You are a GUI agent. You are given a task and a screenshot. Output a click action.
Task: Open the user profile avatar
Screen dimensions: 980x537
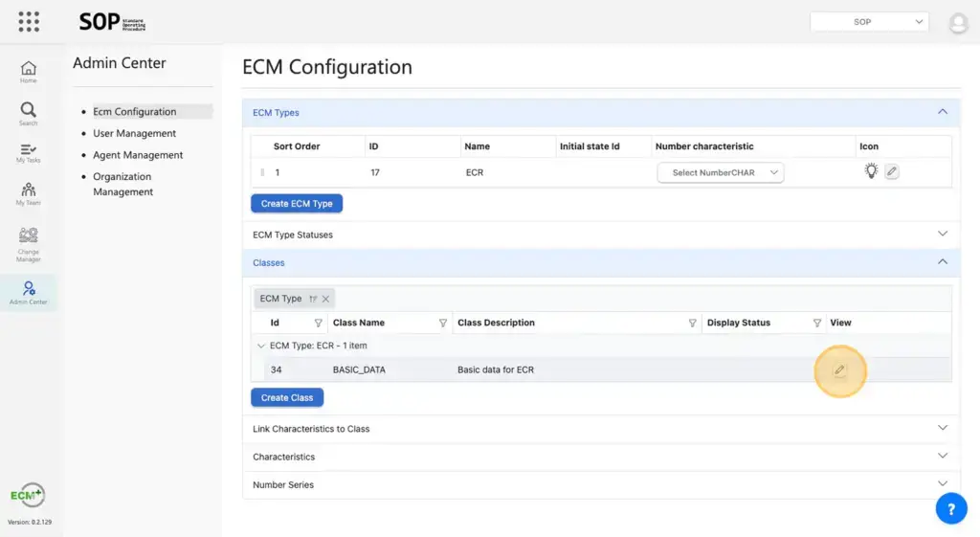click(x=958, y=23)
